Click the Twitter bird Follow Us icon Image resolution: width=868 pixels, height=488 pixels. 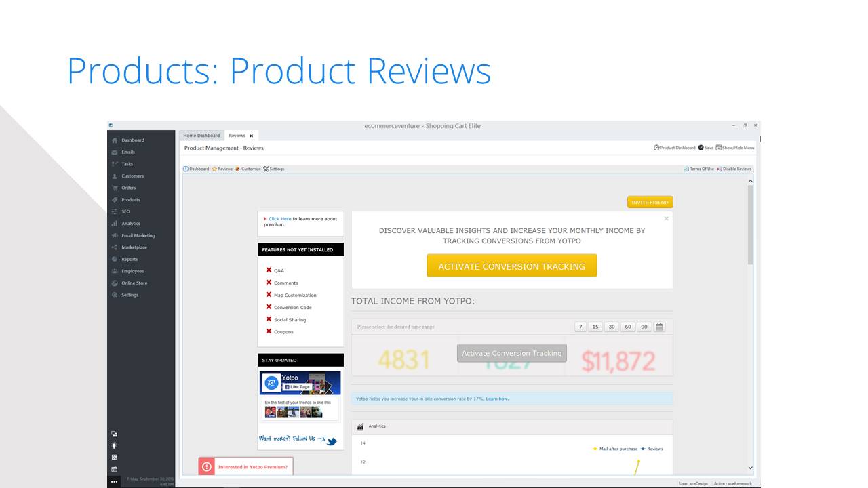pyautogui.click(x=332, y=441)
